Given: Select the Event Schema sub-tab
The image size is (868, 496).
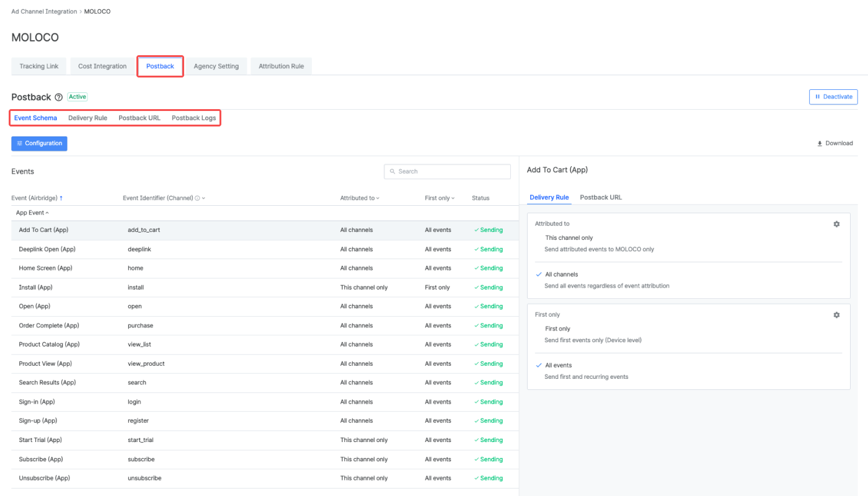Looking at the screenshot, I should point(35,118).
